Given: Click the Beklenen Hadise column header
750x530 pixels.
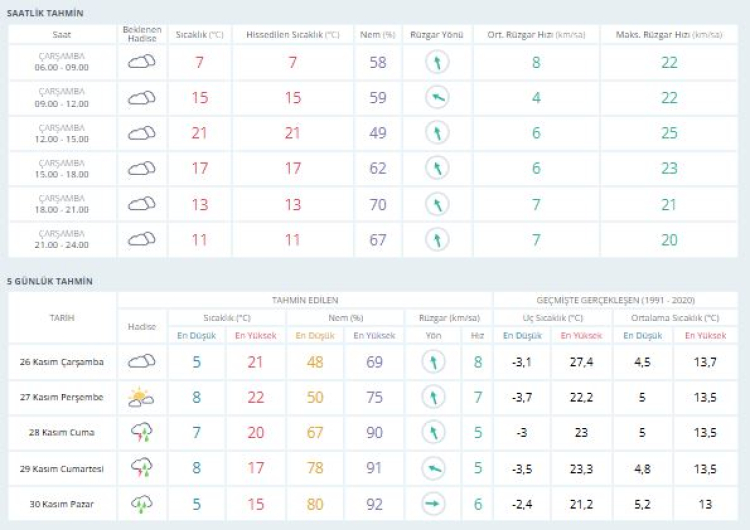Looking at the screenshot, I should tap(142, 34).
